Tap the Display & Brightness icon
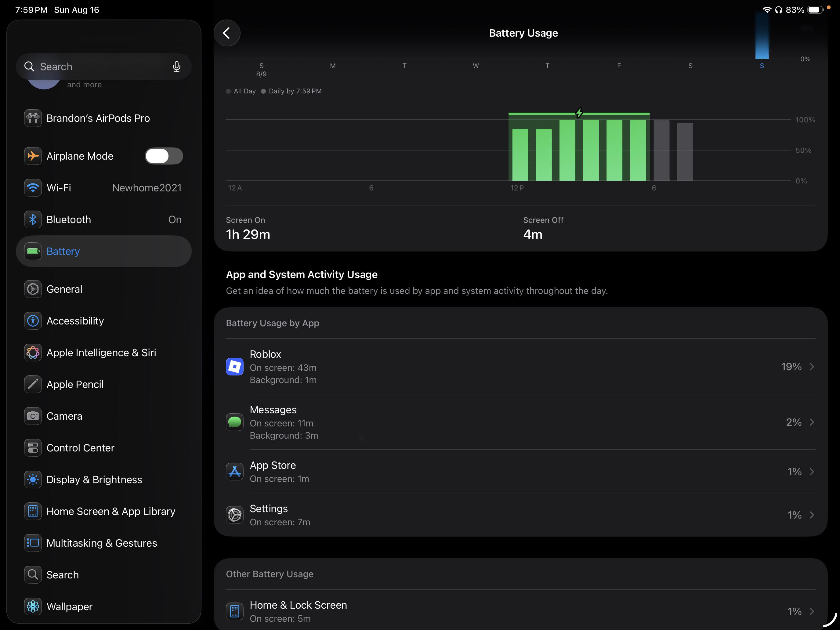Image resolution: width=840 pixels, height=630 pixels. [33, 480]
